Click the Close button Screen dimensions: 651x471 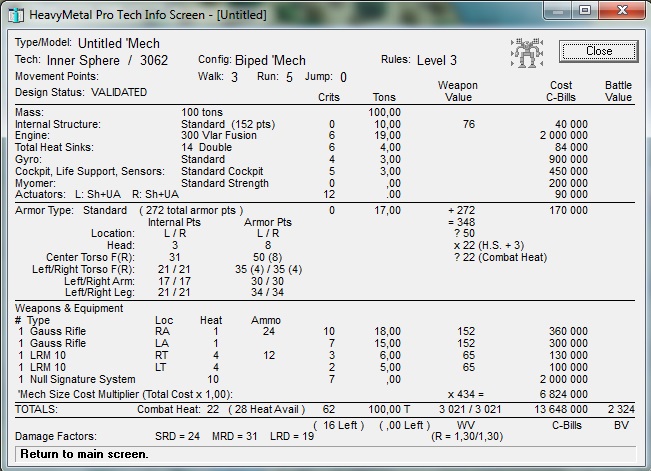tap(598, 51)
